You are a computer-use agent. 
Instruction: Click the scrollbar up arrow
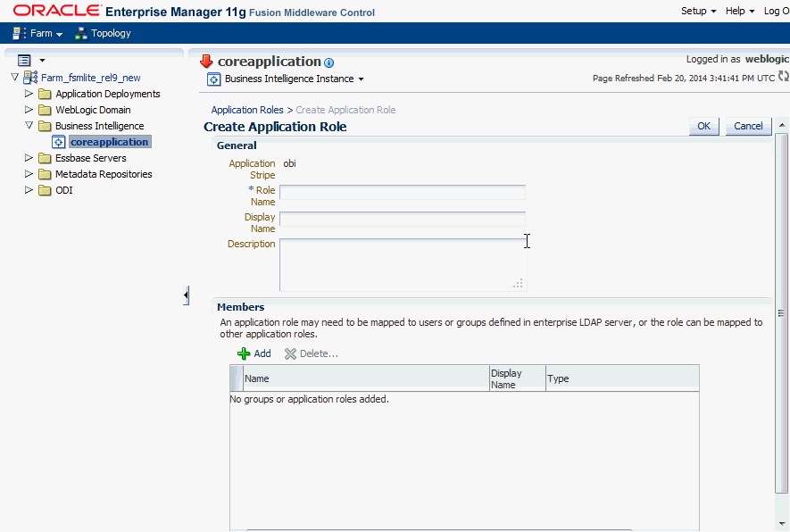coord(781,124)
